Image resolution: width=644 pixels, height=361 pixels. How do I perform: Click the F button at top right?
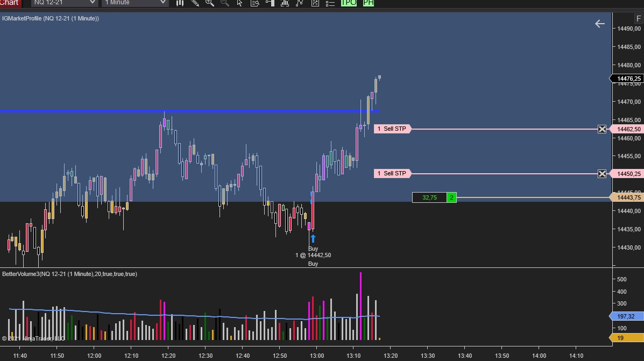638,18
